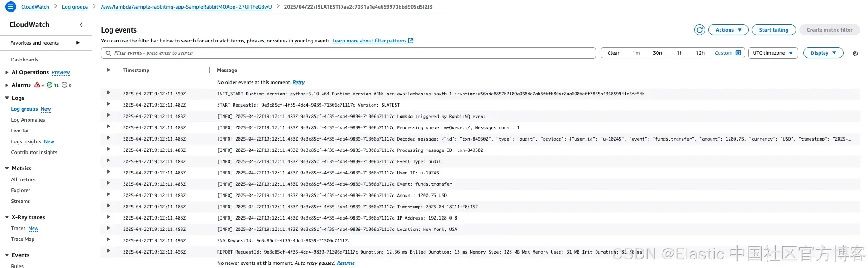Open the UTC timezone dropdown
This screenshot has height=268, width=868.
tap(773, 53)
